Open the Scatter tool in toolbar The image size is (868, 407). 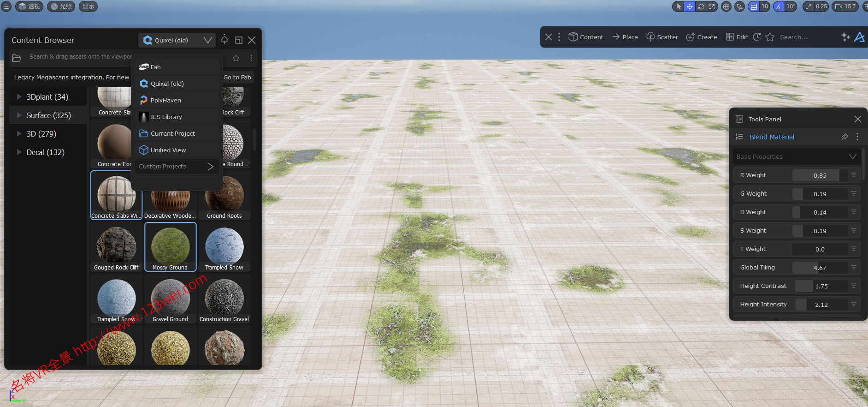pyautogui.click(x=662, y=37)
